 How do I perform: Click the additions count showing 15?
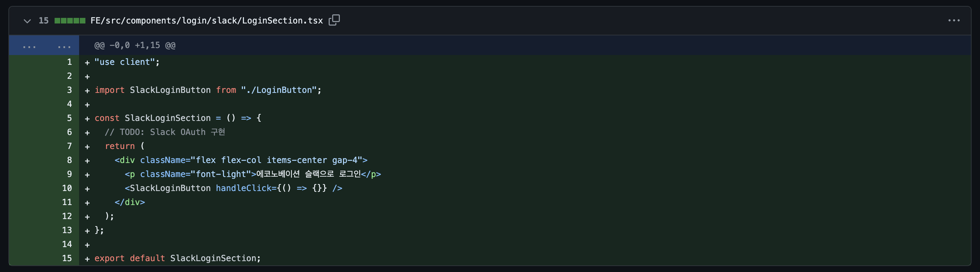[44, 21]
